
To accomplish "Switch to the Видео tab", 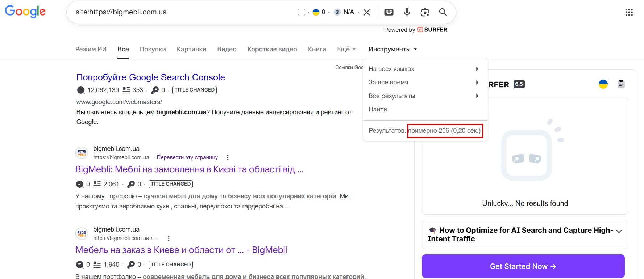I will (x=227, y=49).
